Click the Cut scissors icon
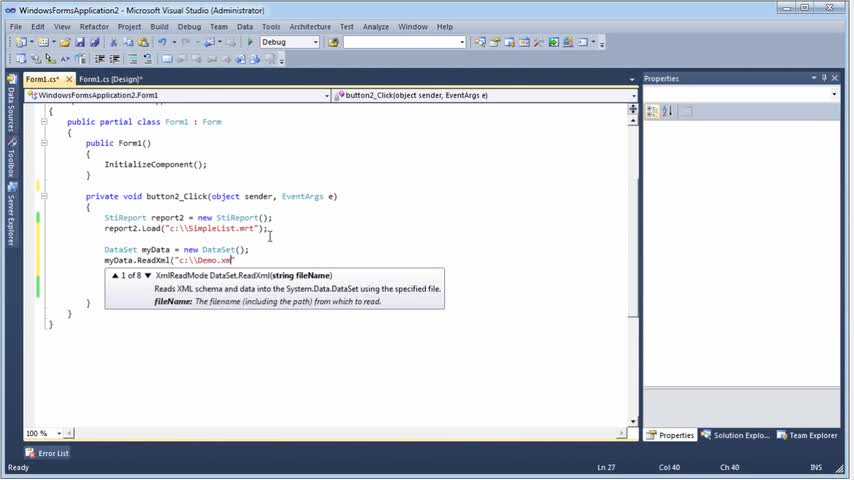Image resolution: width=854 pixels, height=480 pixels. [113, 42]
